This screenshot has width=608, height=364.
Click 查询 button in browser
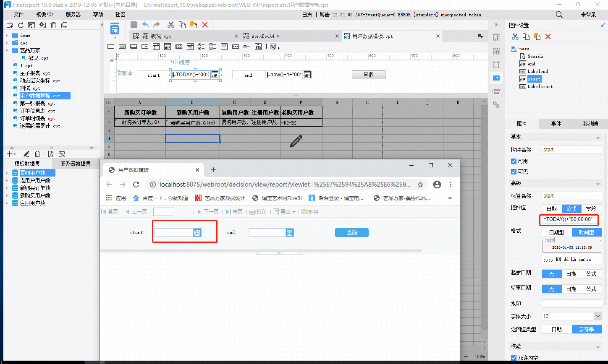(x=352, y=233)
